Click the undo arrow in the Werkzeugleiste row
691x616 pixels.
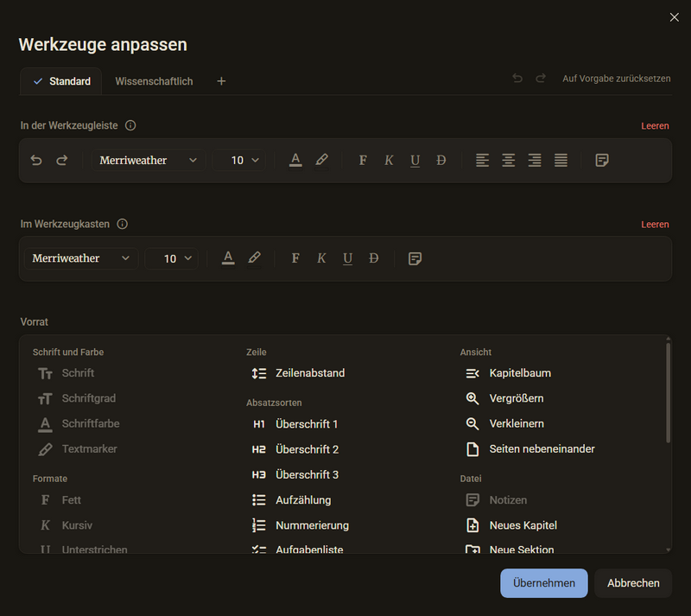click(36, 160)
